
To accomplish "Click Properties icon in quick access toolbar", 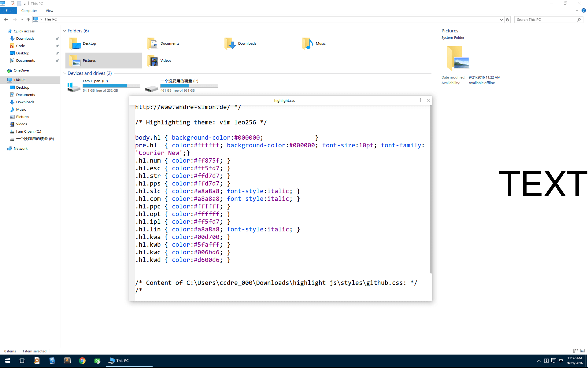I will pos(13,4).
